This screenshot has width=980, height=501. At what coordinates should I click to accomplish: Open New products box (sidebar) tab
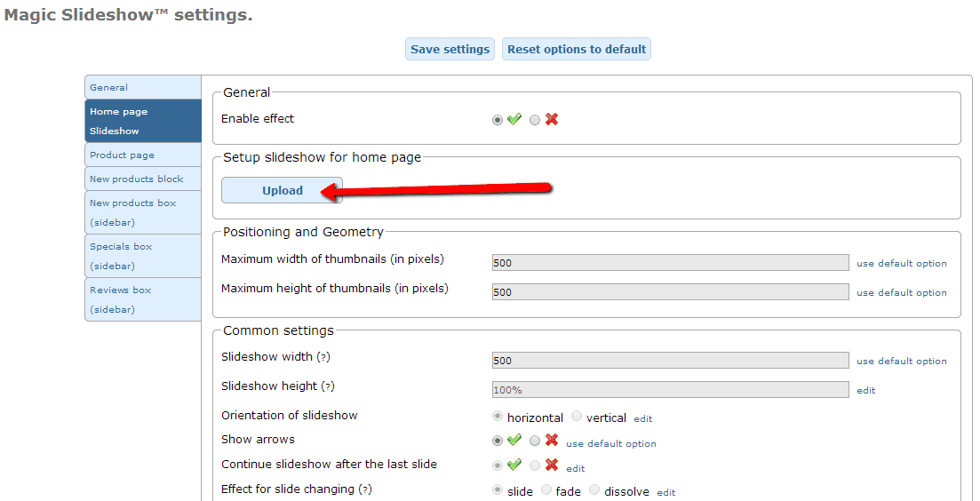coord(143,212)
